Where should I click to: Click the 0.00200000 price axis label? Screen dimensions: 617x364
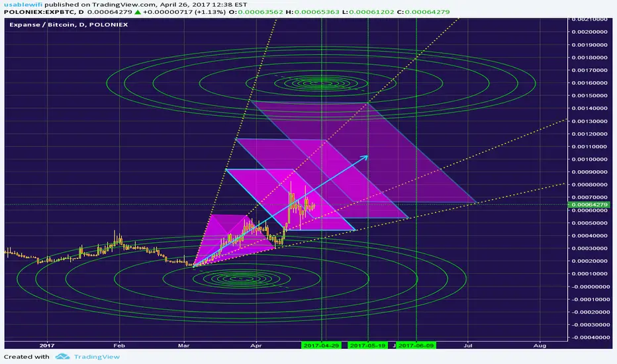tap(589, 32)
